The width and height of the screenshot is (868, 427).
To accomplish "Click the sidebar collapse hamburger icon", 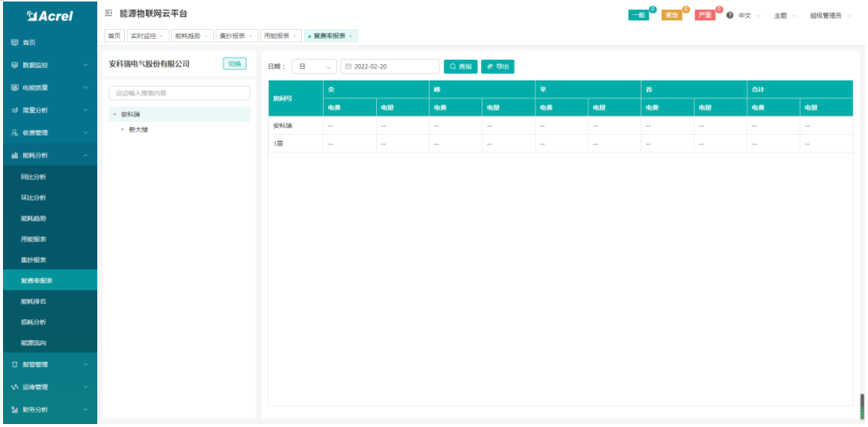I will point(108,13).
